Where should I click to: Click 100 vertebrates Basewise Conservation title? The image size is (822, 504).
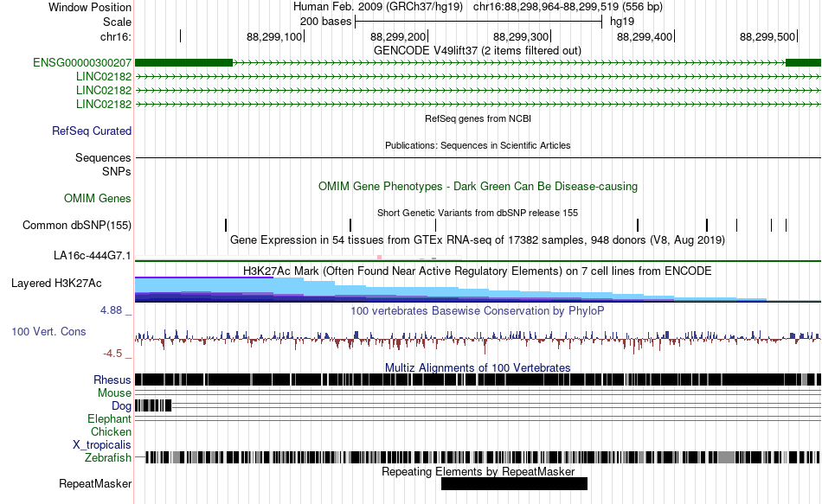point(477,311)
